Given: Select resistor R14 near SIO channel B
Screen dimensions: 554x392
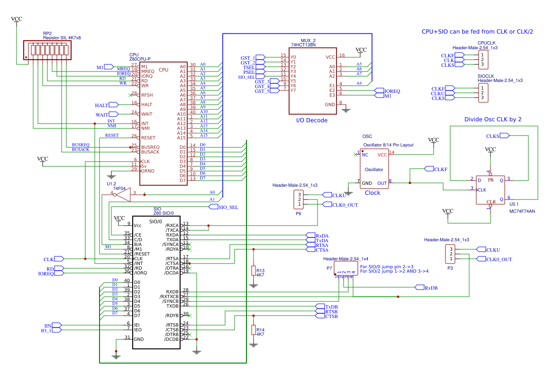Looking at the screenshot, I should tap(254, 329).
